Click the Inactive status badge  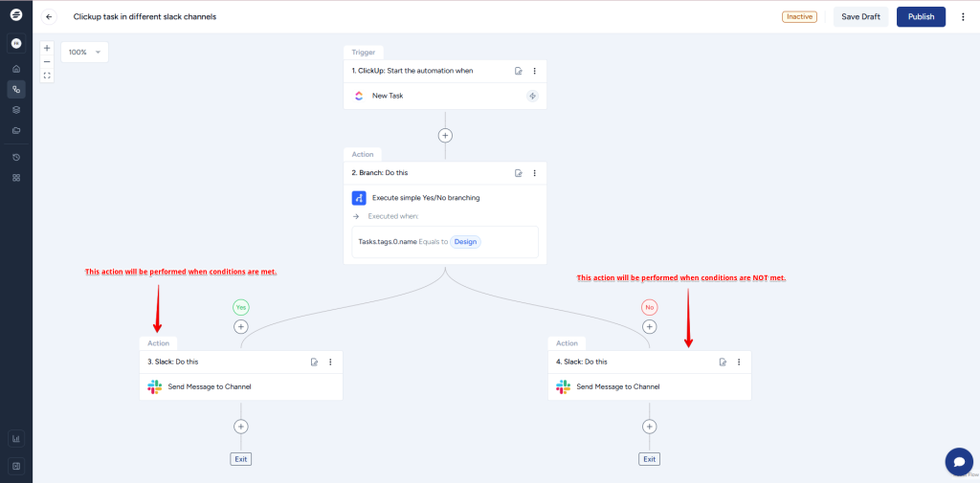click(x=799, y=17)
